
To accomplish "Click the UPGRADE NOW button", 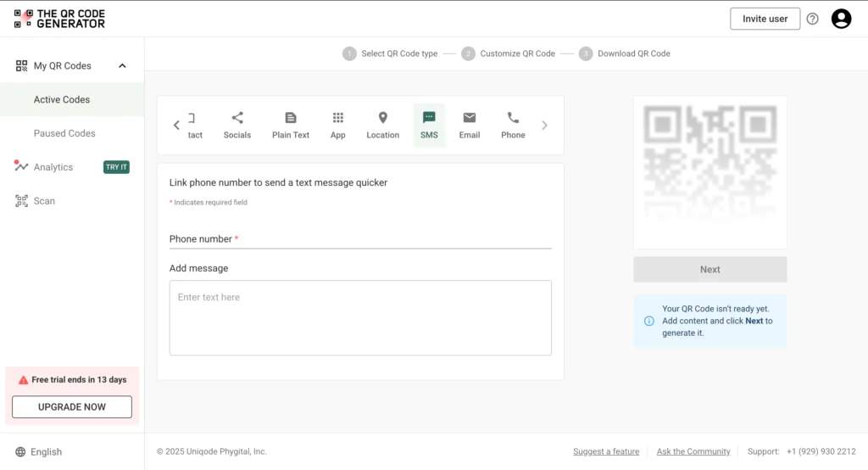I will coord(72,407).
